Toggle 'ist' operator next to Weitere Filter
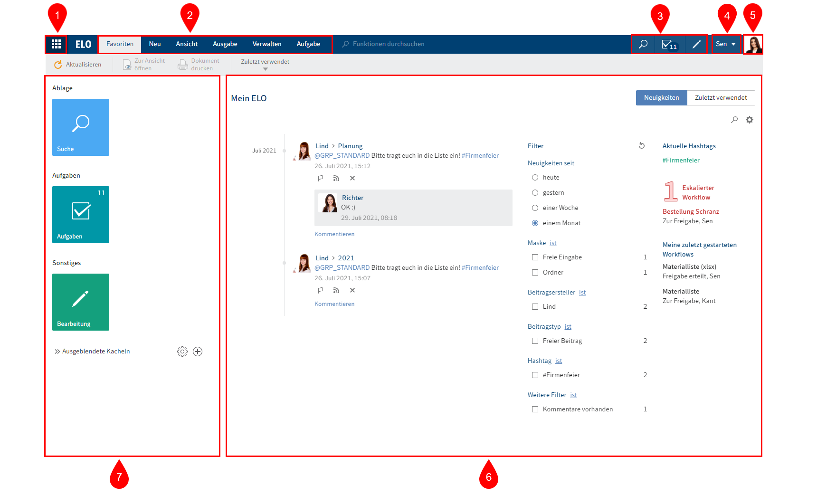This screenshot has width=817, height=504. pos(574,395)
